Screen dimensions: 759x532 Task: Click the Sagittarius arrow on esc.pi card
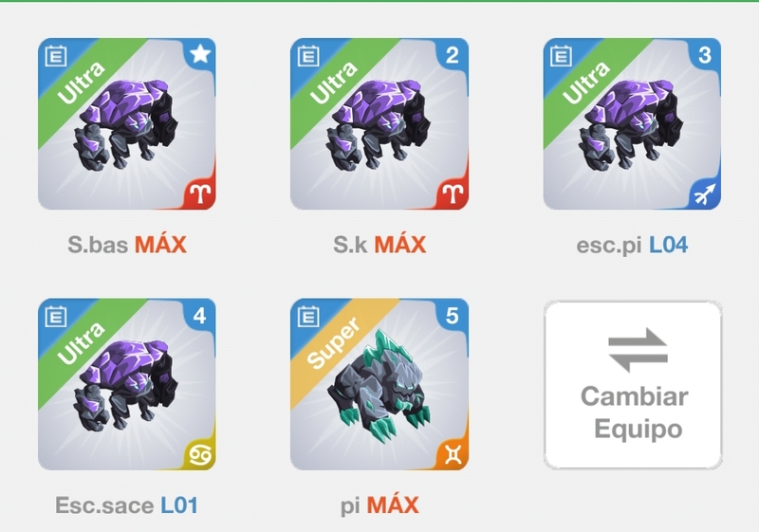click(705, 194)
